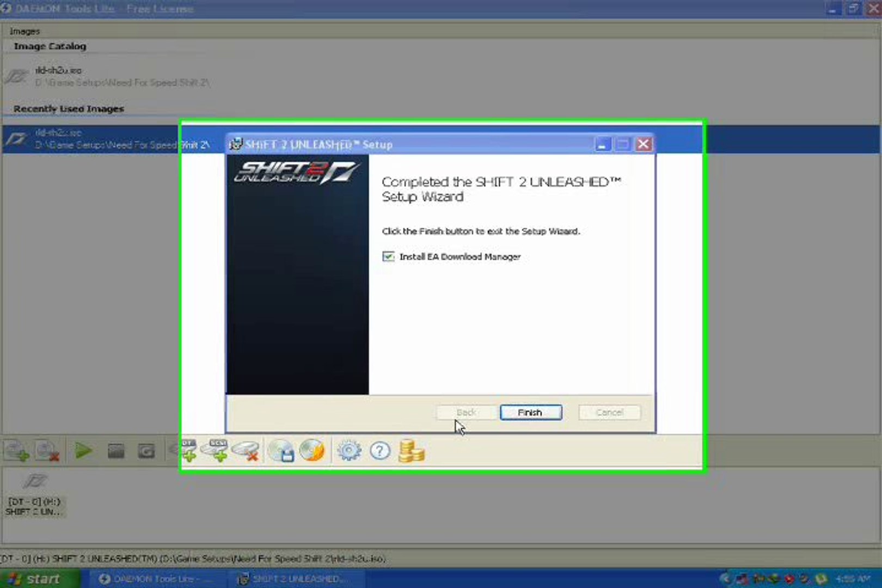Image resolution: width=882 pixels, height=588 pixels.
Task: Click the Image Catalog heading
Action: click(x=50, y=46)
